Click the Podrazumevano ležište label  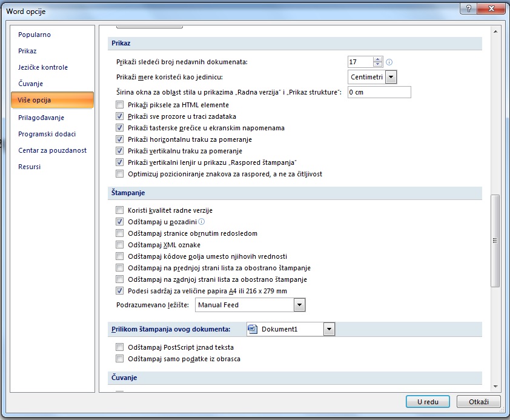pos(153,305)
